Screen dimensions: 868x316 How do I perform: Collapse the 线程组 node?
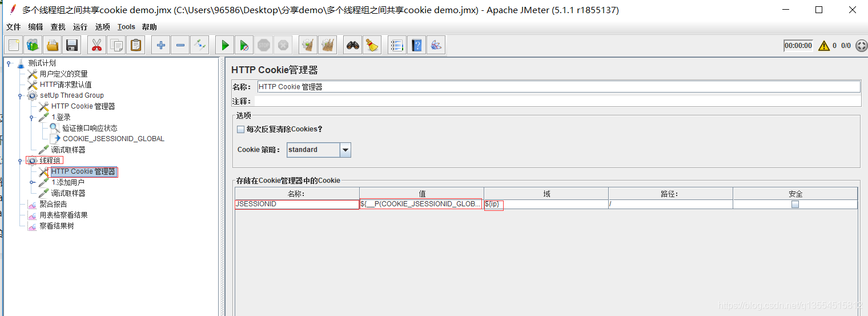20,161
